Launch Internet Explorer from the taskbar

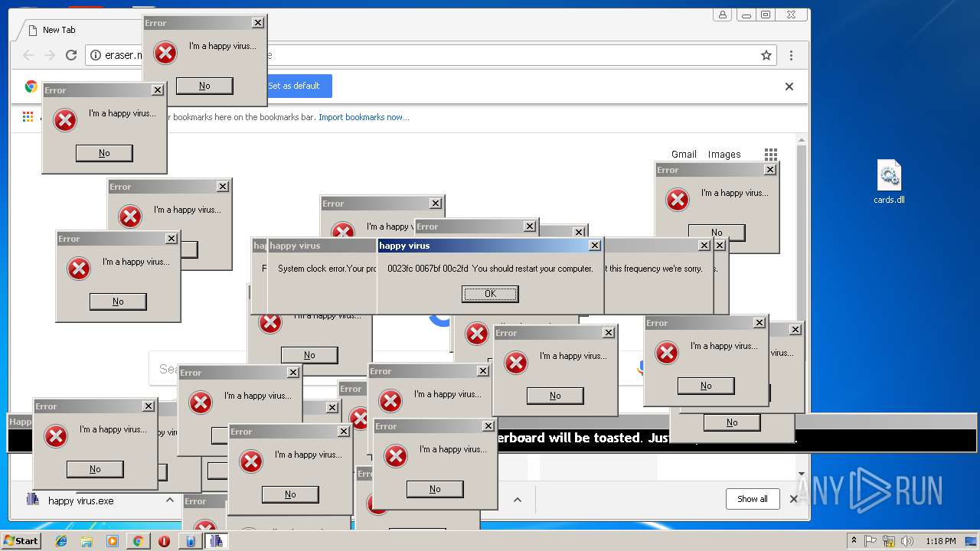[61, 541]
